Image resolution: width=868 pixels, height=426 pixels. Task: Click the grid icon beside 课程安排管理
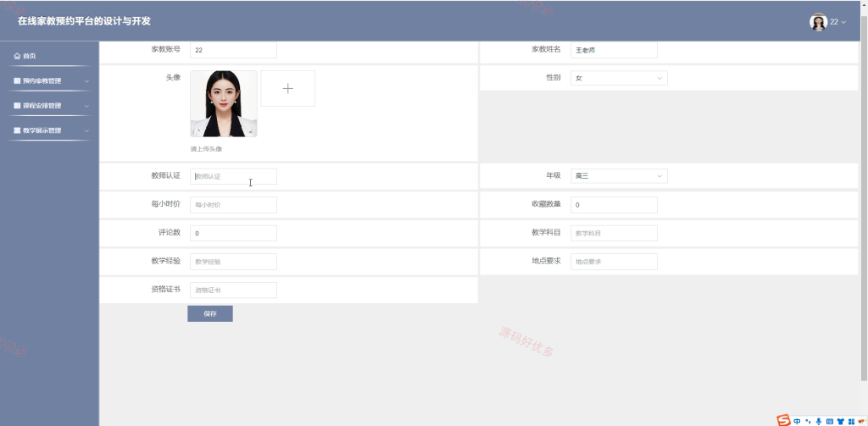coord(17,106)
